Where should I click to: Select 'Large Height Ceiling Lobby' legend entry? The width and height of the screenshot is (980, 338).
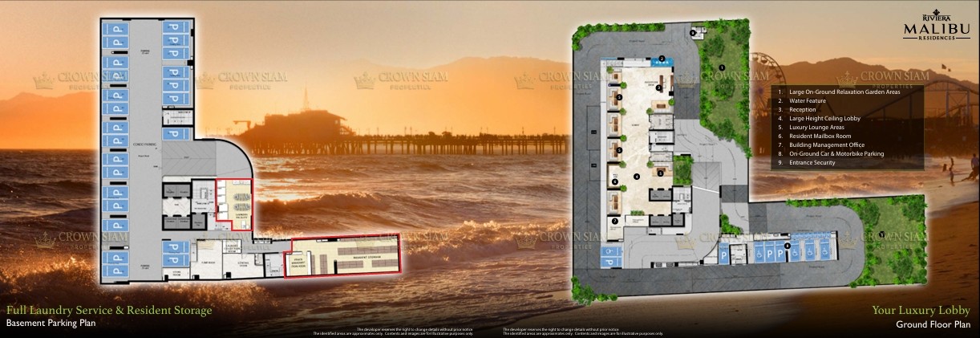824,119
